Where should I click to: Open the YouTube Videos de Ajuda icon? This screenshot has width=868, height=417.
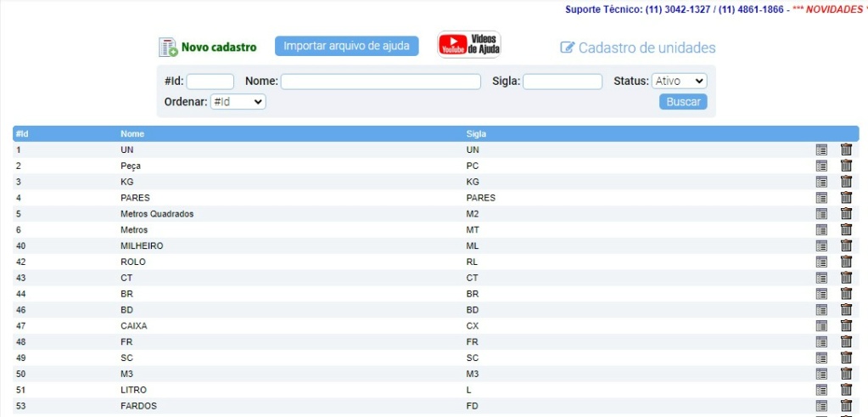[469, 45]
